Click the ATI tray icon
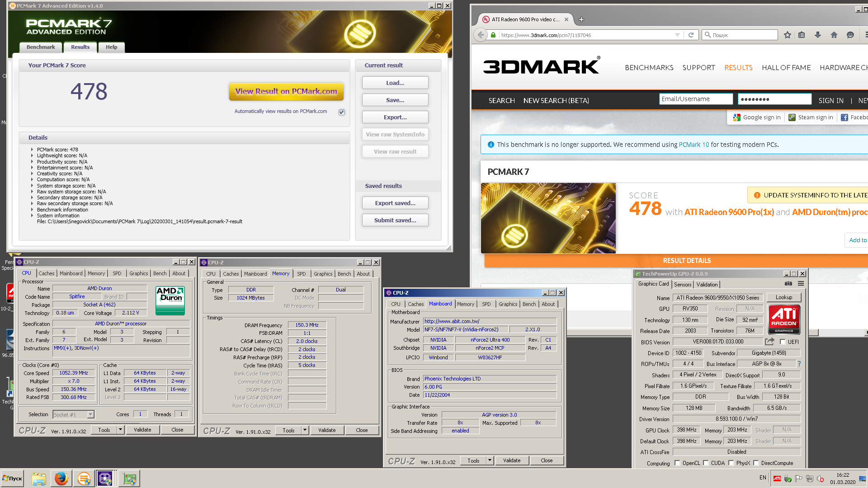Image resolution: width=868 pixels, height=488 pixels. point(777,479)
